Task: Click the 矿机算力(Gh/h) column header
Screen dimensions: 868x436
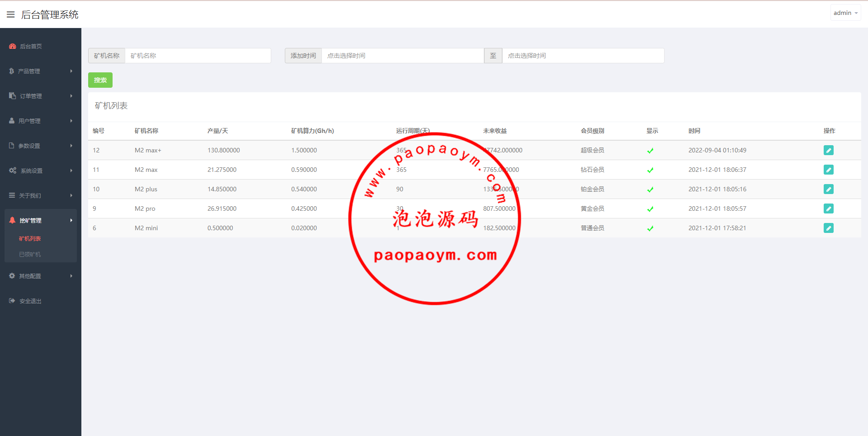Action: pos(312,131)
